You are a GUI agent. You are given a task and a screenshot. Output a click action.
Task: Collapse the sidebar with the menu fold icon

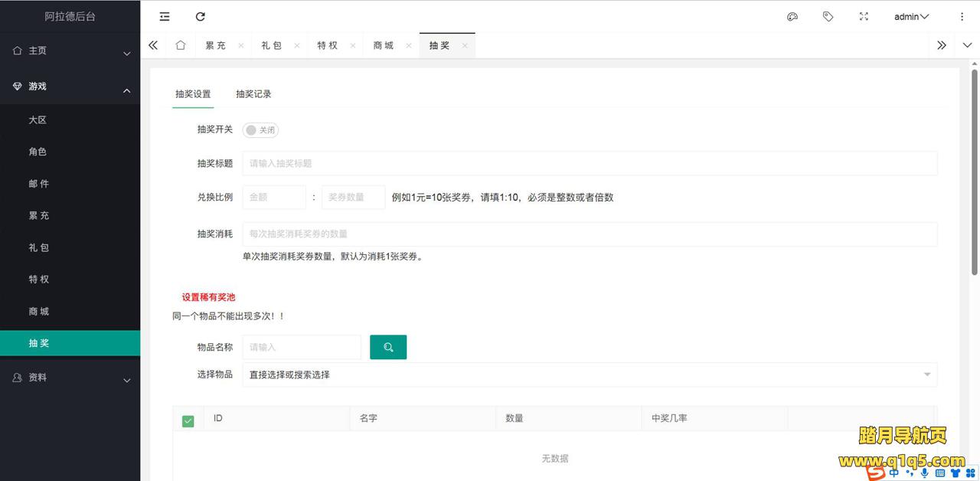point(165,16)
